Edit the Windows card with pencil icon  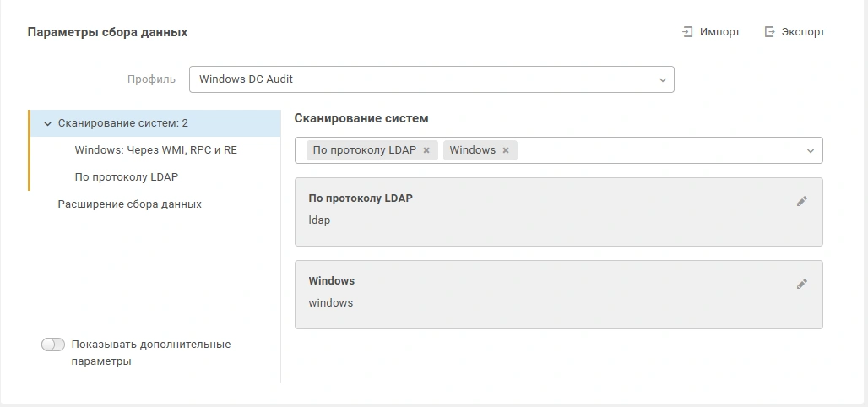[x=801, y=284]
